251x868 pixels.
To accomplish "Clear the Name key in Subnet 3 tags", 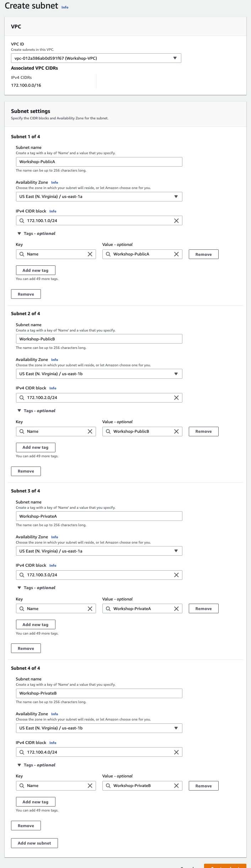I will [90, 609].
